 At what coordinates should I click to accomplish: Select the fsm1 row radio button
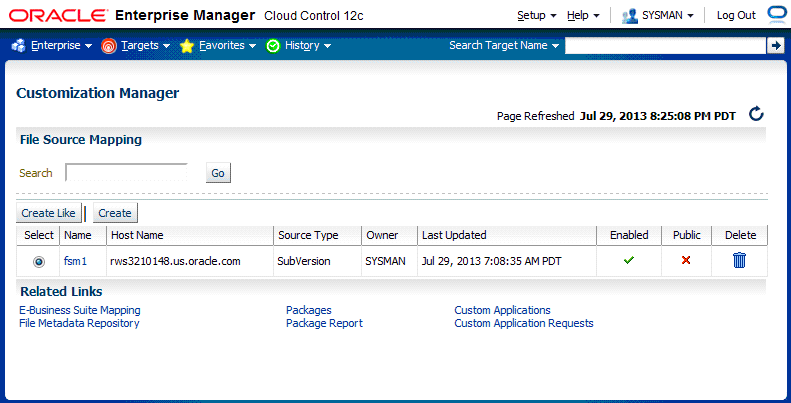(39, 261)
